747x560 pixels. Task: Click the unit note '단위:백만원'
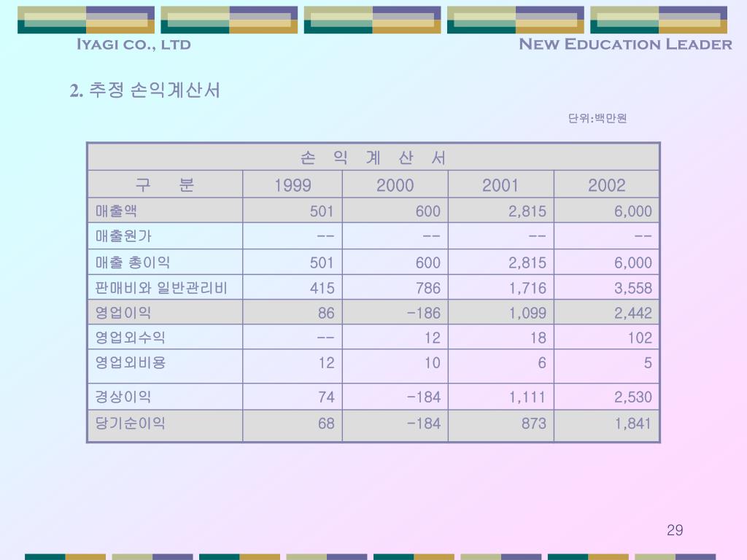[x=597, y=118]
